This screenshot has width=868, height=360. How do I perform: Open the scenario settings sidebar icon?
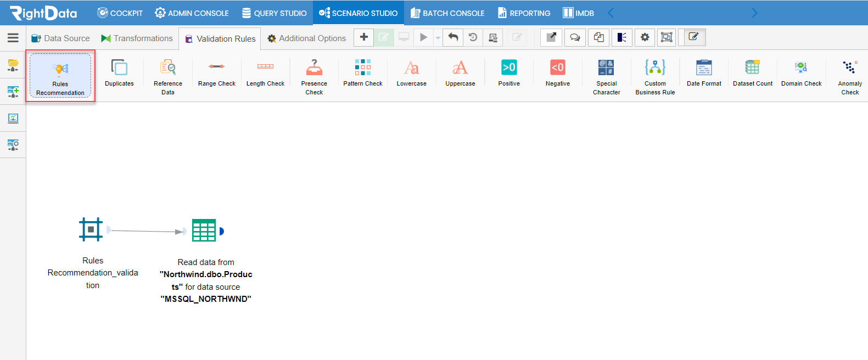click(13, 145)
